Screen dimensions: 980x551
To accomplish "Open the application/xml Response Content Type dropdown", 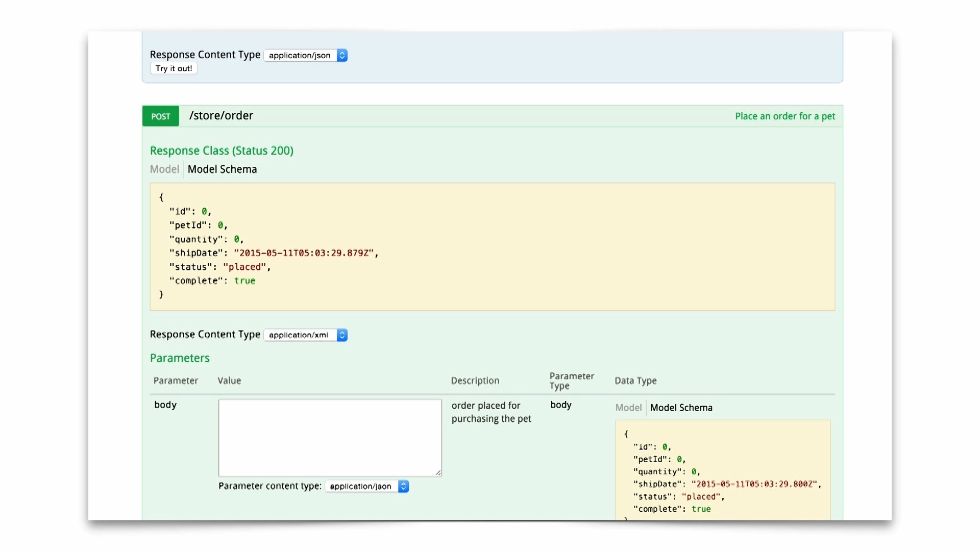I will (305, 335).
